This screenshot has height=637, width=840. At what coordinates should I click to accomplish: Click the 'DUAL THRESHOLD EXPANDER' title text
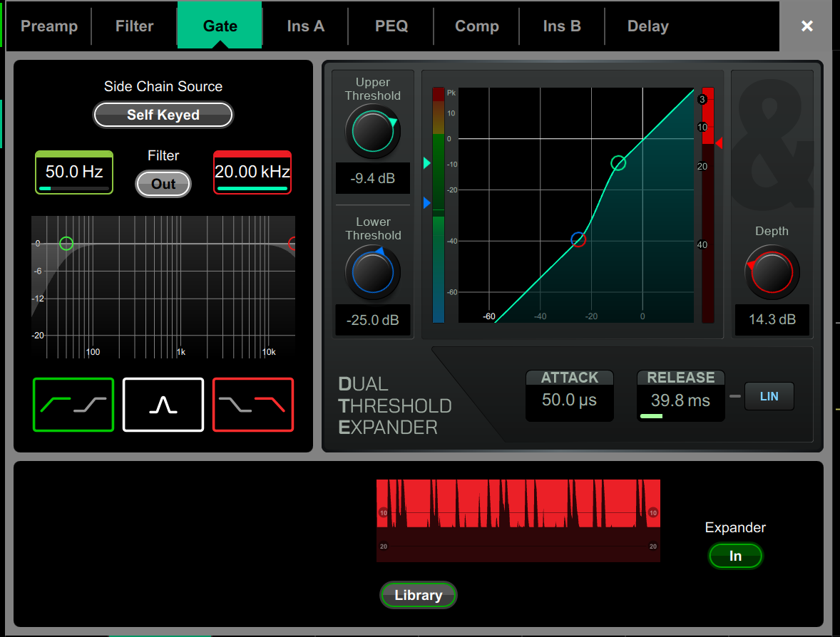coord(395,405)
